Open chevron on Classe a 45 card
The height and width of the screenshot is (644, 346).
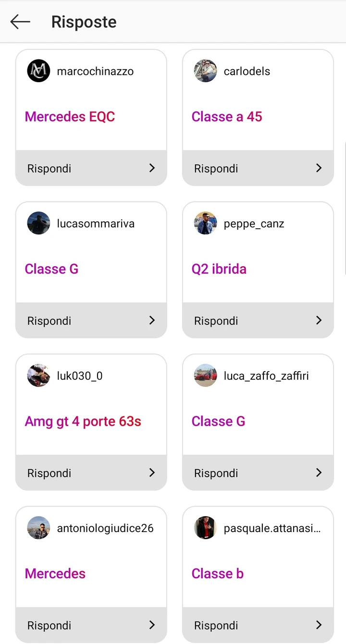pyautogui.click(x=319, y=168)
